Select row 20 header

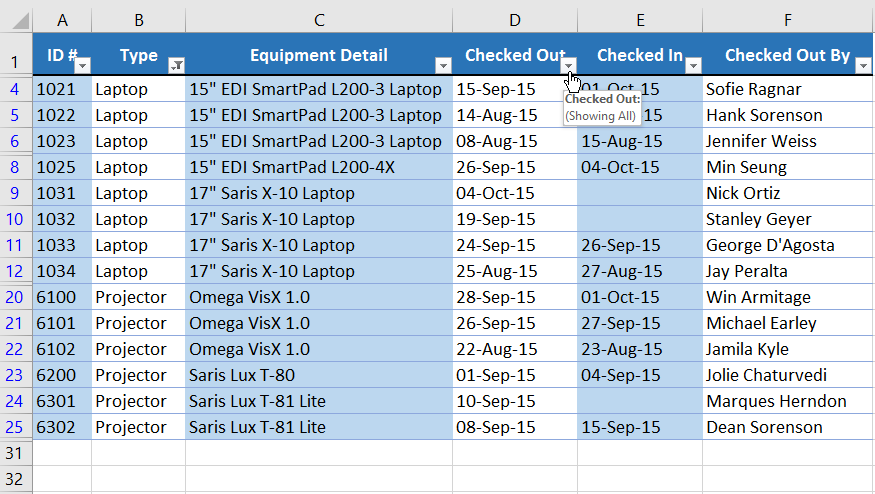coord(15,297)
